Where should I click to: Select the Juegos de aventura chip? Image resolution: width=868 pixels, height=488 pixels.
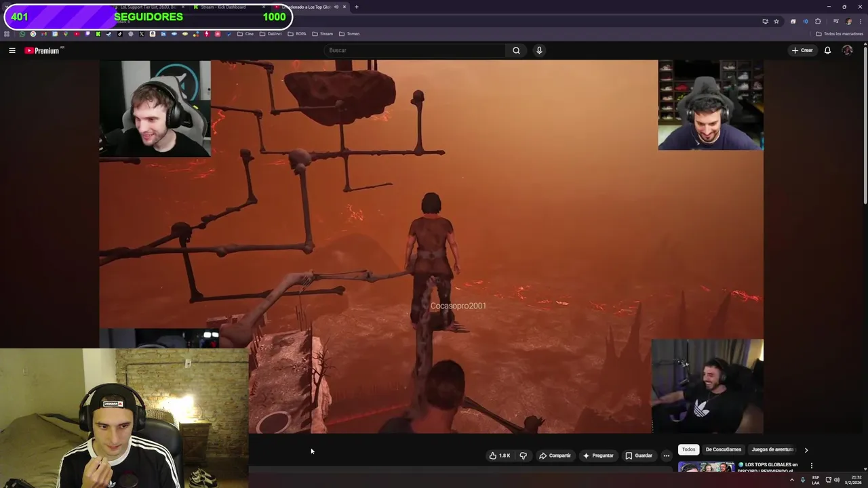coord(772,449)
